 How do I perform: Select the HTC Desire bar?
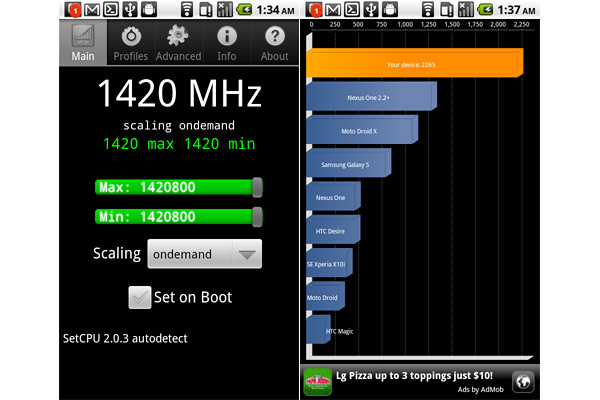pyautogui.click(x=333, y=230)
